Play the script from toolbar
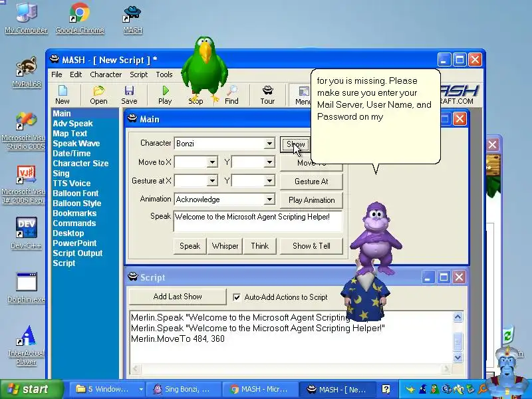Viewport: 532px width, 399px height. (165, 94)
